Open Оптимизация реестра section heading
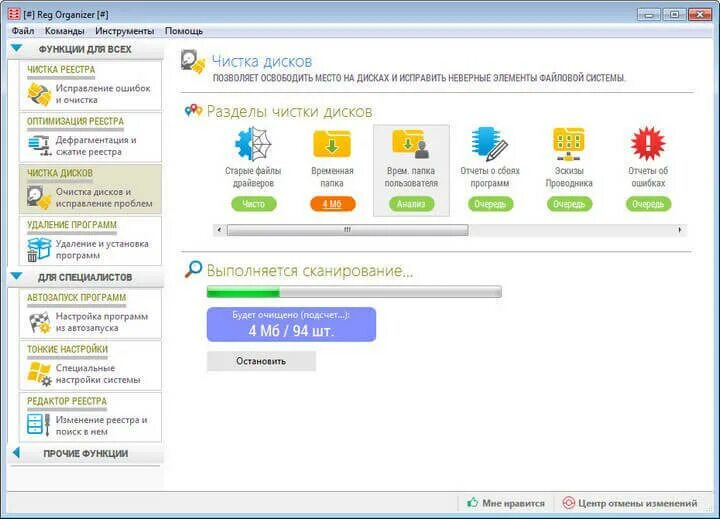Image resolution: width=720 pixels, height=519 pixels. point(75,121)
